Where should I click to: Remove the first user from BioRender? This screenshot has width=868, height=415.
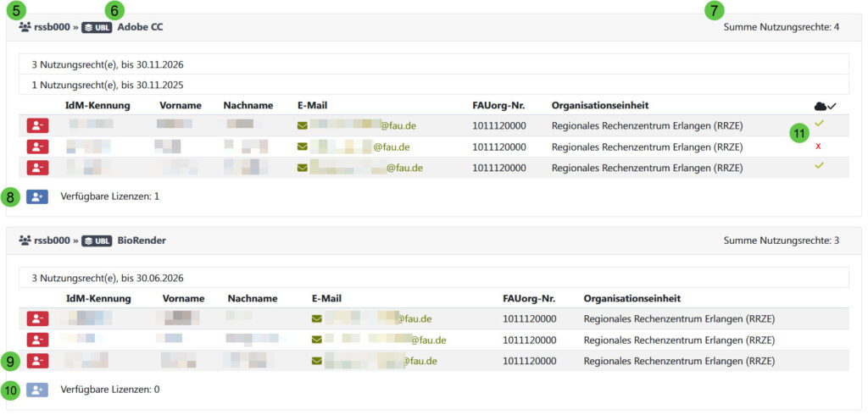coord(37,318)
